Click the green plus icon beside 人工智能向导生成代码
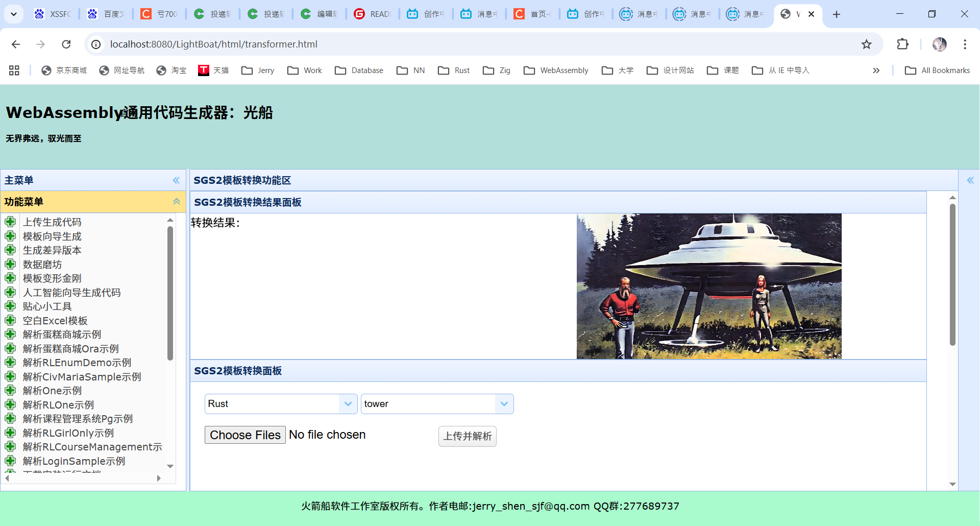 pos(11,292)
